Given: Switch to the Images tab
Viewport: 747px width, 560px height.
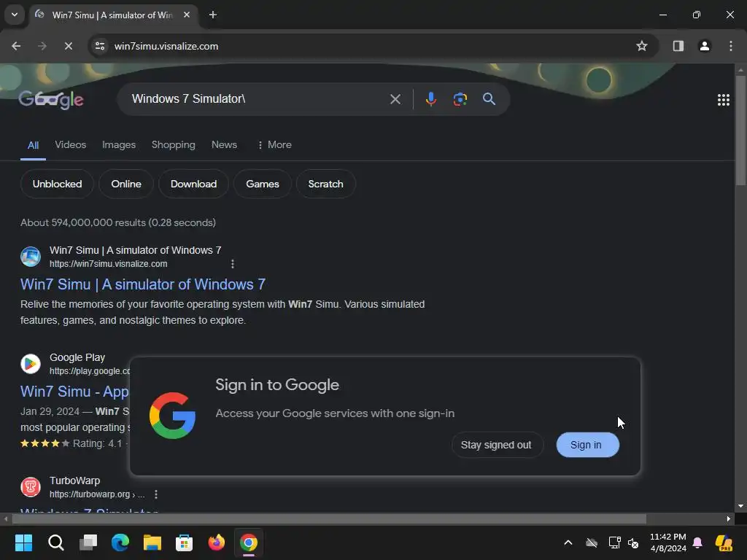Looking at the screenshot, I should pos(119,145).
